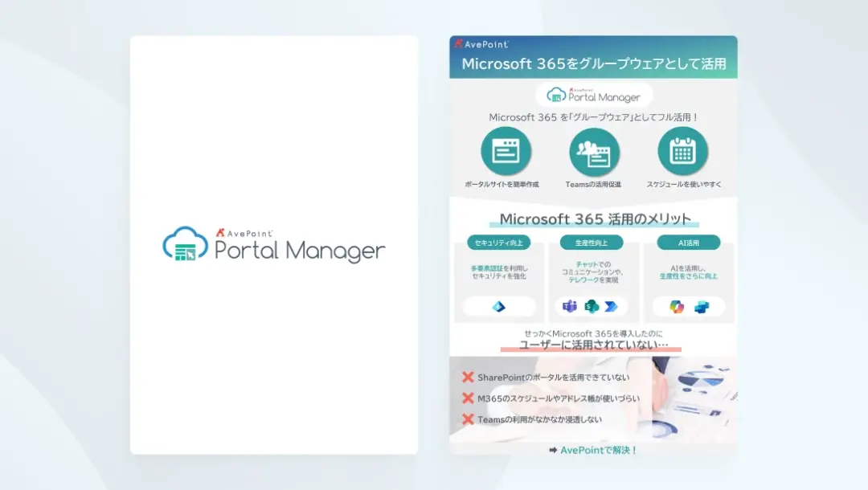
Task: Follow the "AvePointで解決！" link
Action: [x=599, y=450]
